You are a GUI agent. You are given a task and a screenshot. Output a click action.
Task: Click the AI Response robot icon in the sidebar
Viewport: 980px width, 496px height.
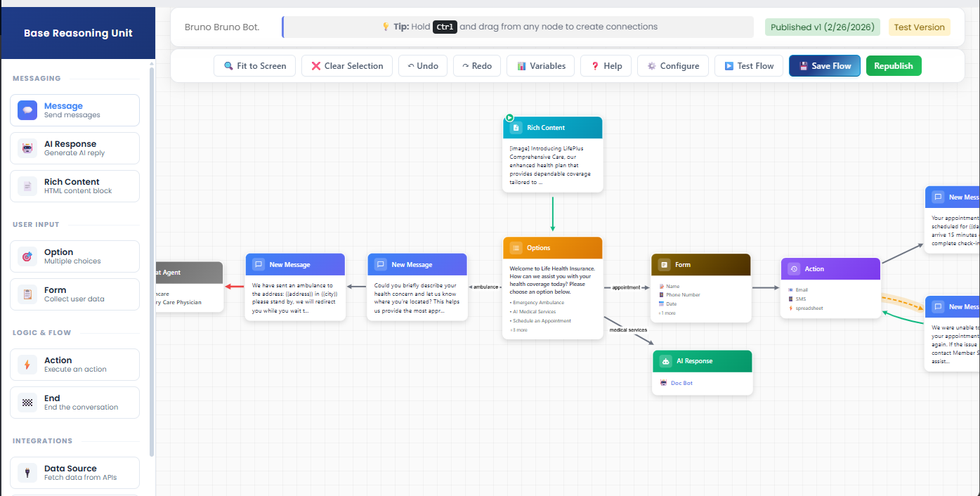pyautogui.click(x=27, y=148)
